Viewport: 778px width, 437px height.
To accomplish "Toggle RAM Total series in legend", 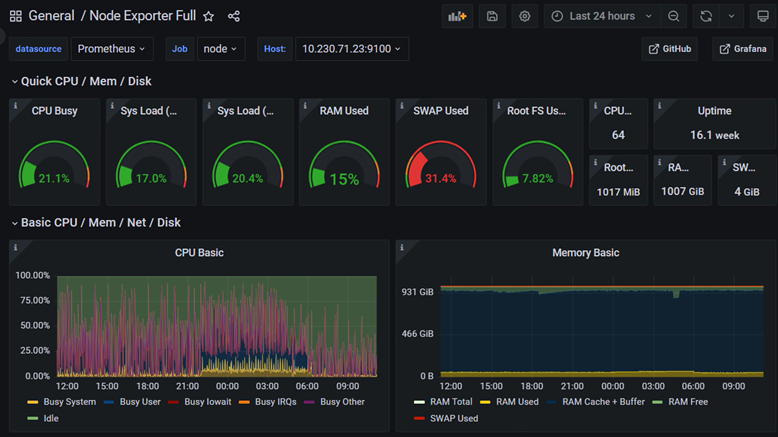I will (x=451, y=402).
